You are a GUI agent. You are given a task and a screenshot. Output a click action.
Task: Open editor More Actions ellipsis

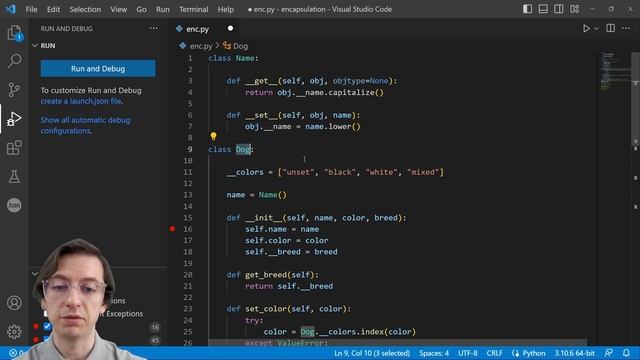(x=626, y=28)
